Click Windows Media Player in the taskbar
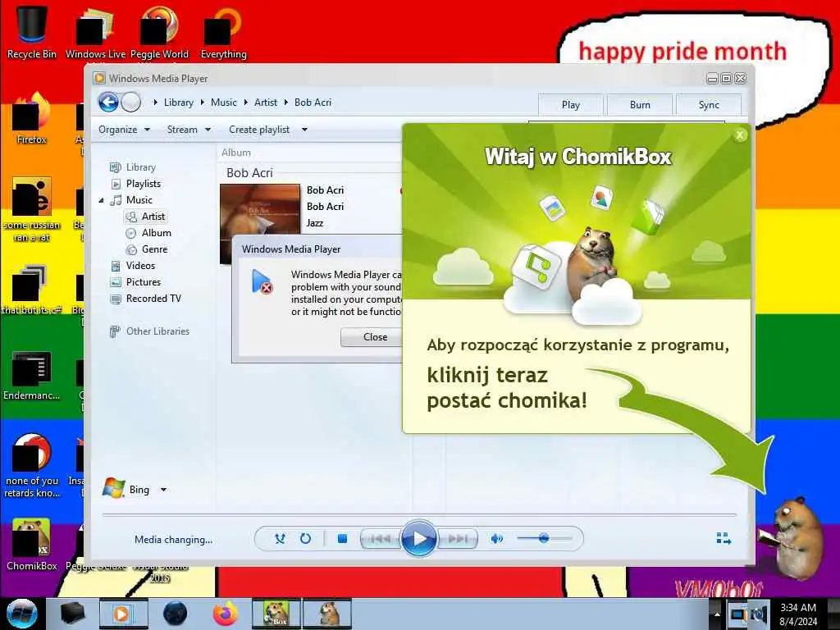The image size is (840, 630). click(x=123, y=614)
